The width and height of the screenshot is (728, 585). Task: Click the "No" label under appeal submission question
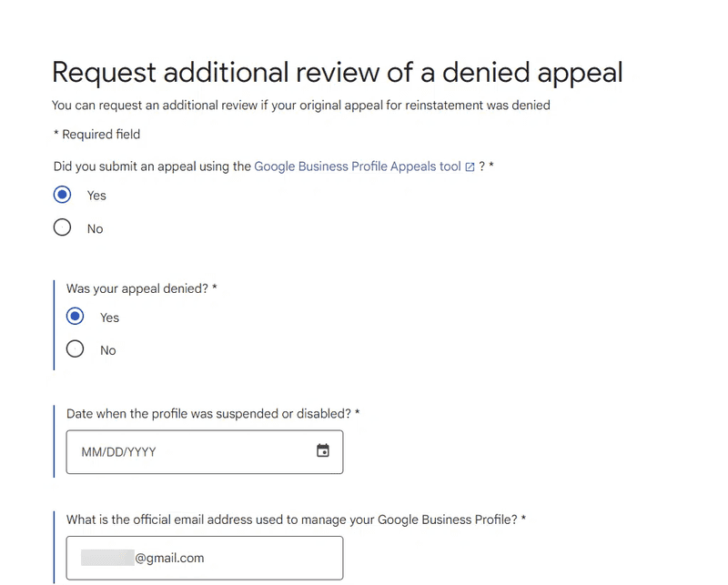click(x=96, y=229)
